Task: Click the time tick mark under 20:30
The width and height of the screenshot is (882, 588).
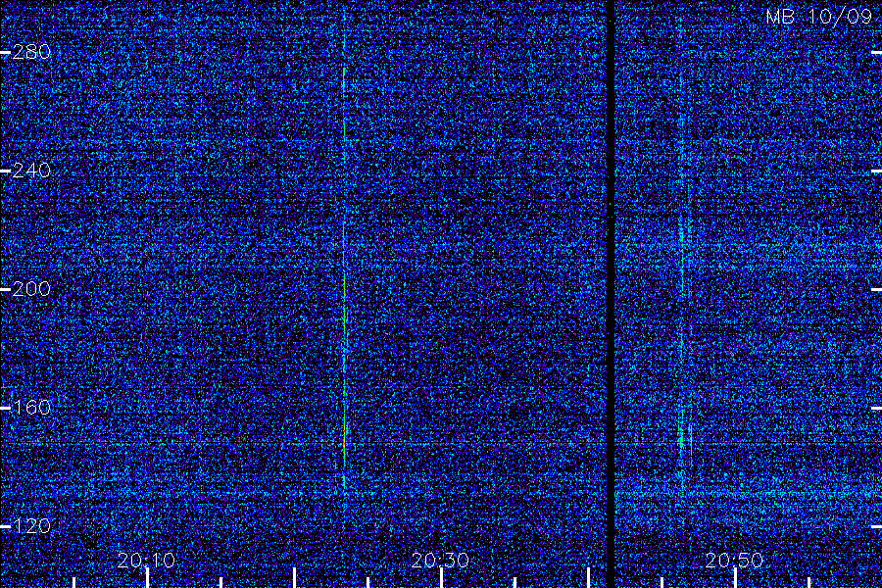Action: pos(441,578)
